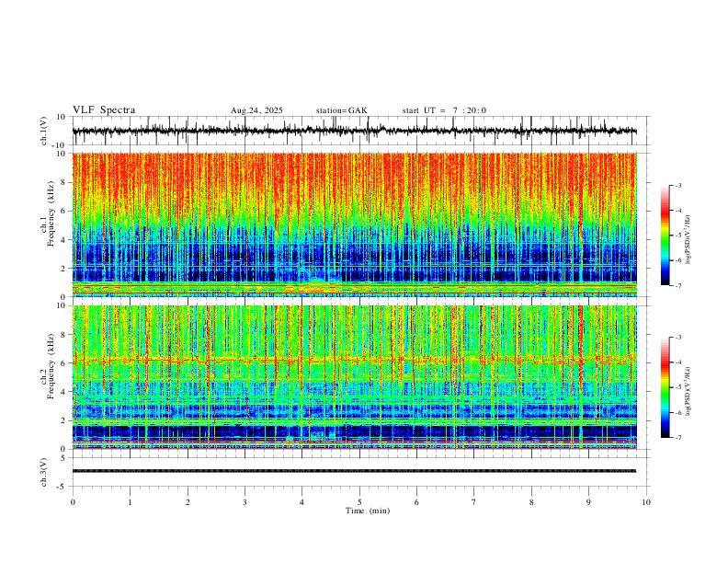Click the 'start UT = 7 :20: 0' text

(444, 110)
